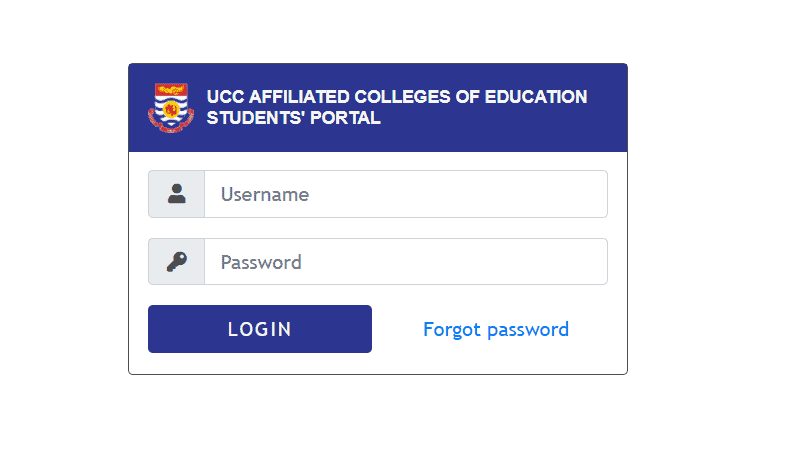
Task: Click the Password placeholder text
Action: pyautogui.click(x=261, y=262)
